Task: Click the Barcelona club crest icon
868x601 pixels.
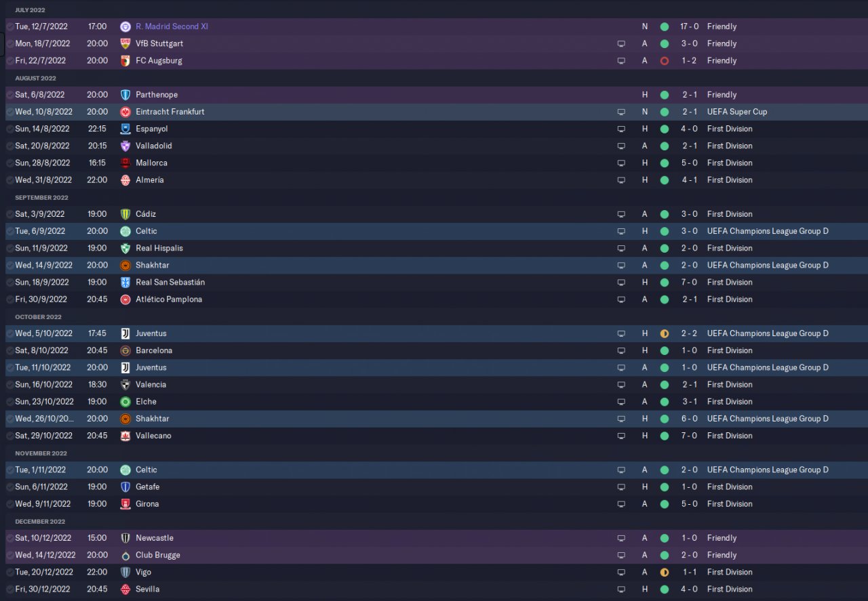Action: pos(125,350)
